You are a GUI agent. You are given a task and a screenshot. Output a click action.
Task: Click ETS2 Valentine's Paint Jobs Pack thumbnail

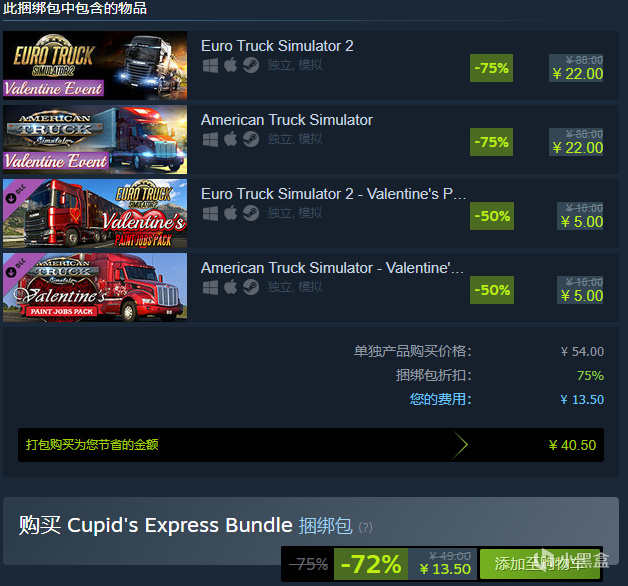coord(95,213)
